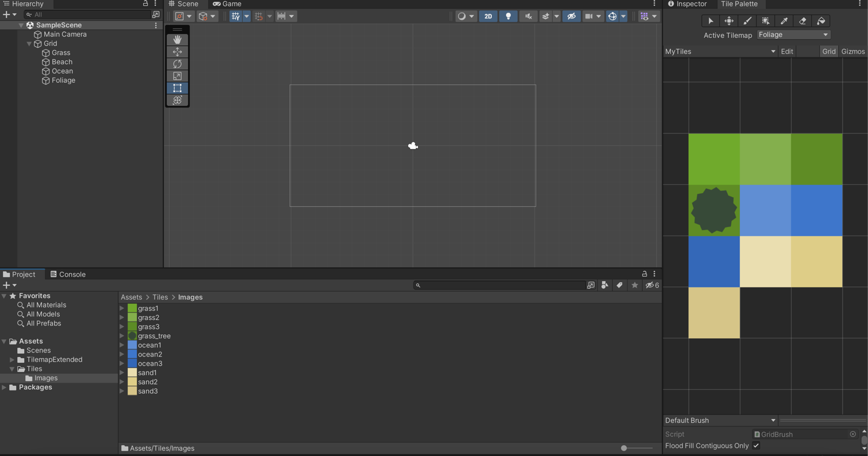868x456 pixels.
Task: Click the Hierarchy search field
Action: [86, 14]
